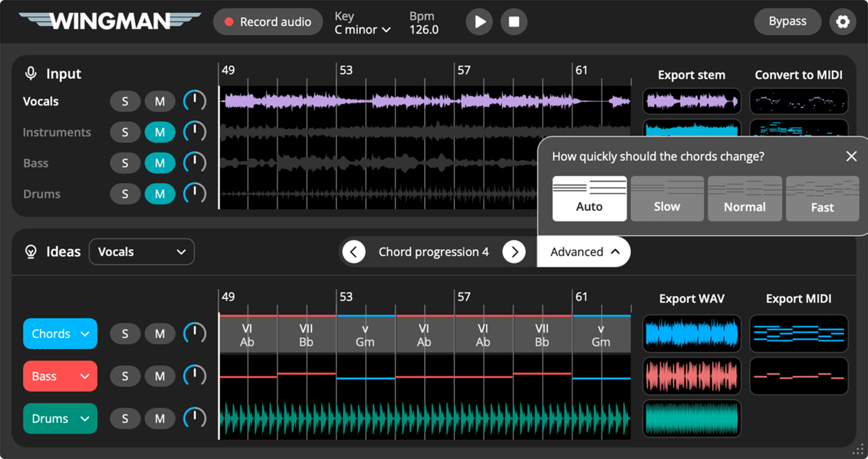Solo the Instruments input track
Screen dimensions: 868x459
(x=125, y=132)
